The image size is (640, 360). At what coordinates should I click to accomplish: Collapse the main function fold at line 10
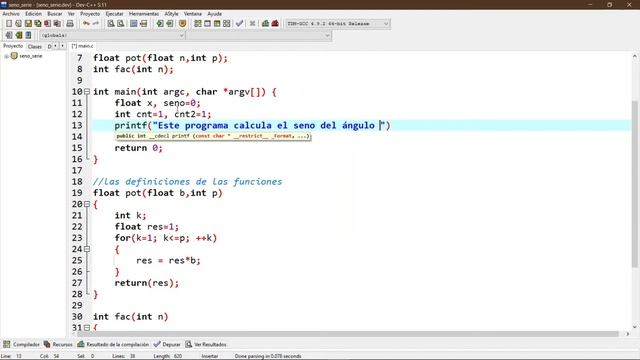[x=87, y=92]
